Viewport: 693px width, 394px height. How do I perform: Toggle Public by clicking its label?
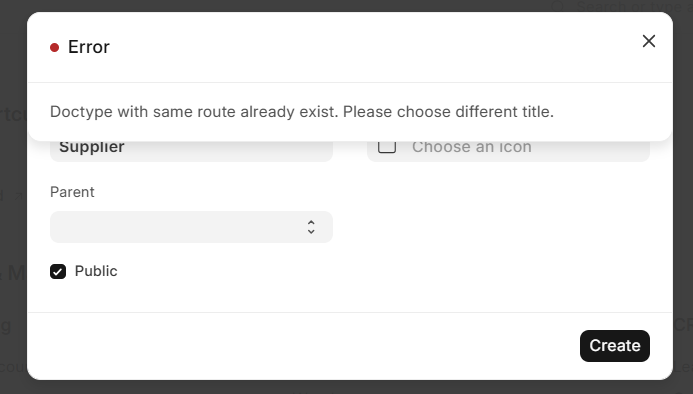[96, 271]
